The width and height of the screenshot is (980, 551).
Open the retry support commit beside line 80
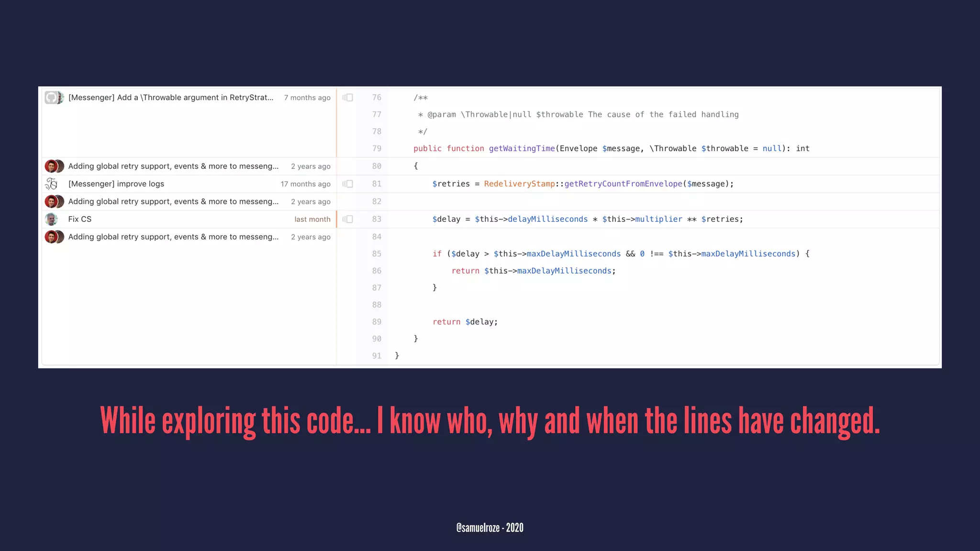click(x=173, y=166)
